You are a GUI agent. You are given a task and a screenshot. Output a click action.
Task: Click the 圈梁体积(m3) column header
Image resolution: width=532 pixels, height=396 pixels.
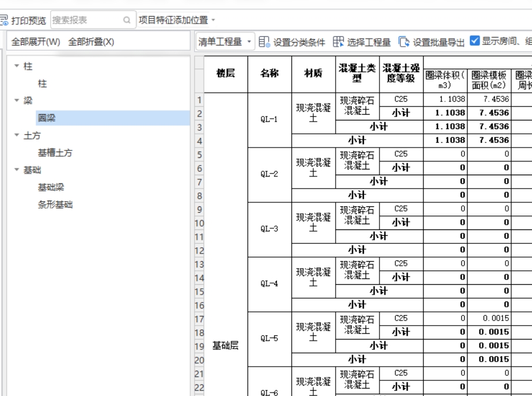[x=445, y=80]
